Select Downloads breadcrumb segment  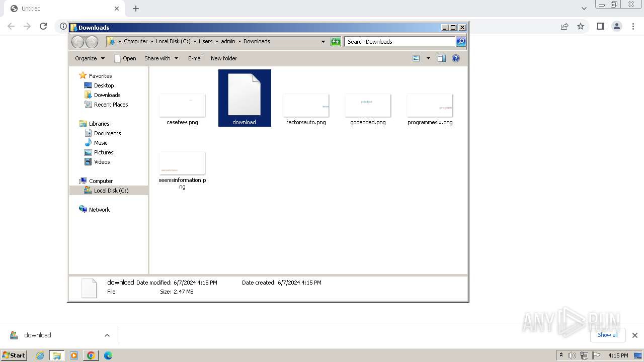257,41
